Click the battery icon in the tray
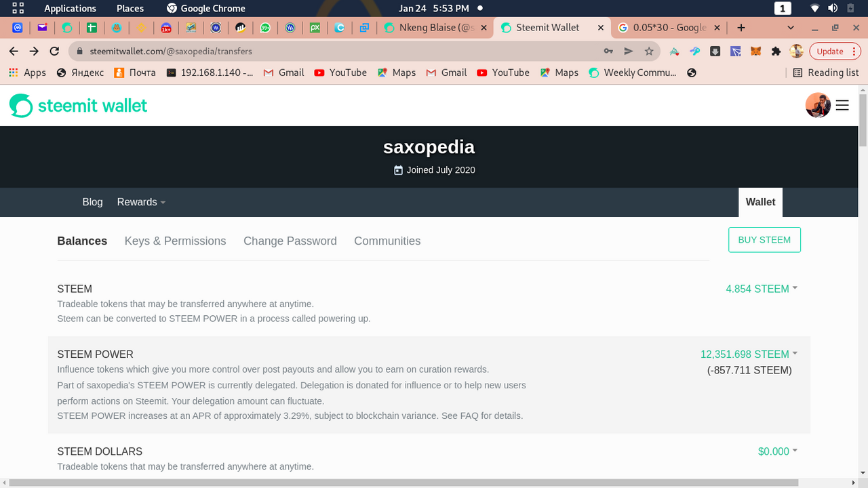Image resolution: width=868 pixels, height=488 pixels. pyautogui.click(x=850, y=8)
